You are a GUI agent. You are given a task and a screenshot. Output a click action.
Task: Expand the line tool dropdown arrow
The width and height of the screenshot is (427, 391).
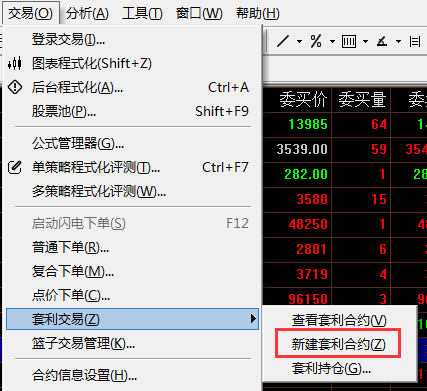[299, 42]
